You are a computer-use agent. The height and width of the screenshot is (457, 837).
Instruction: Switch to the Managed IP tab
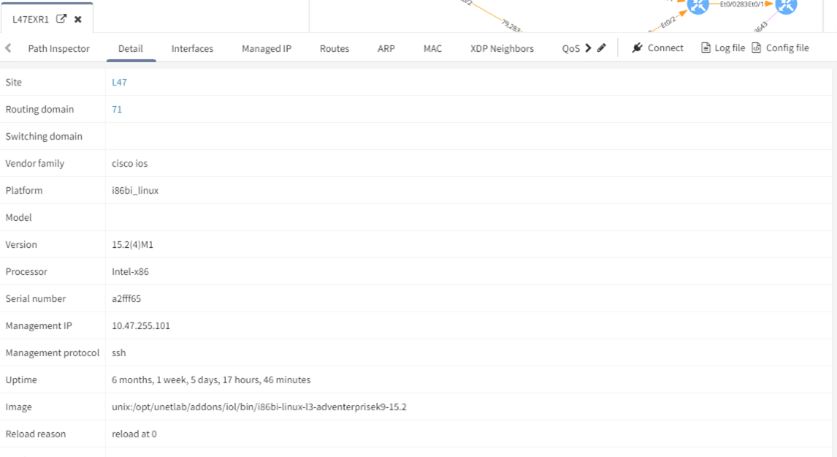[266, 48]
